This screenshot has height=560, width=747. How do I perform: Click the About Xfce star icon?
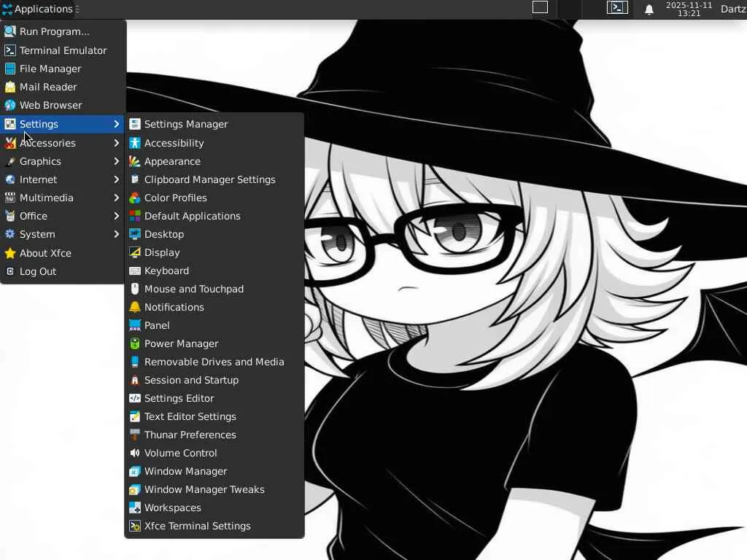(x=10, y=253)
